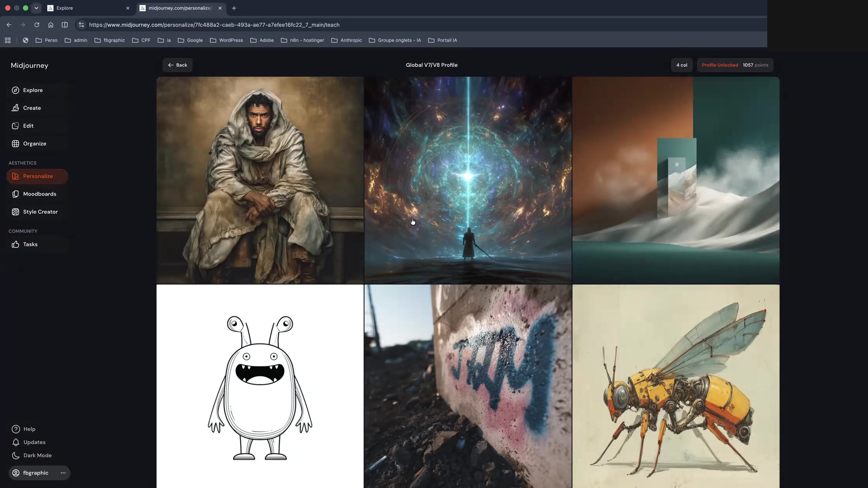Open the Organize gallery
This screenshot has height=488, width=868.
(x=34, y=144)
